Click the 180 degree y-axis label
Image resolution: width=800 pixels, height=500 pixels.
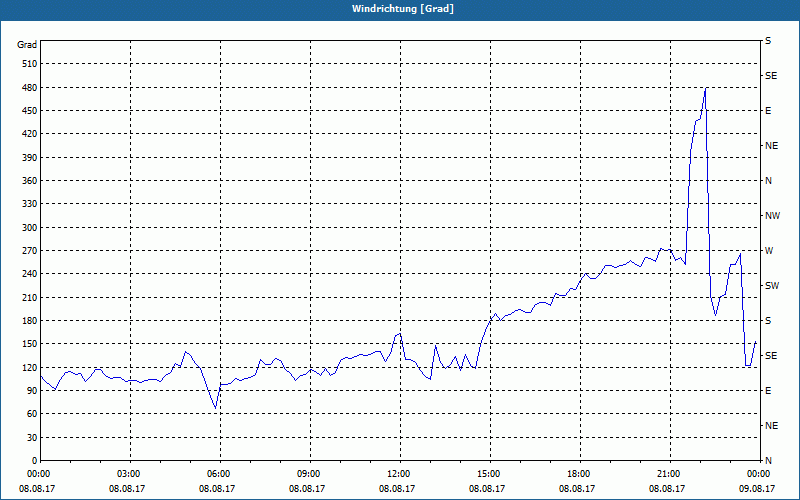point(29,321)
